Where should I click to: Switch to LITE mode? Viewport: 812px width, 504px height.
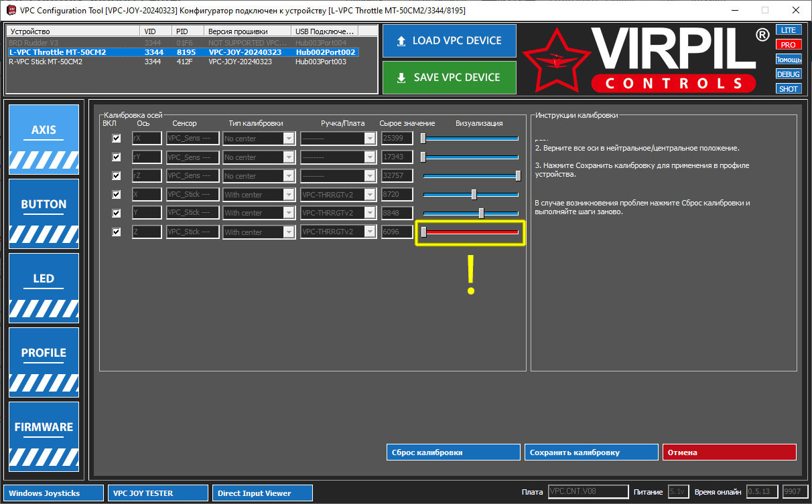click(789, 30)
